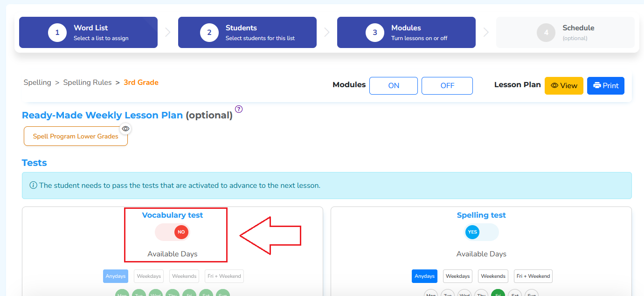Click the chevron arrow before Schedule step
This screenshot has height=296, width=644.
pos(486,33)
